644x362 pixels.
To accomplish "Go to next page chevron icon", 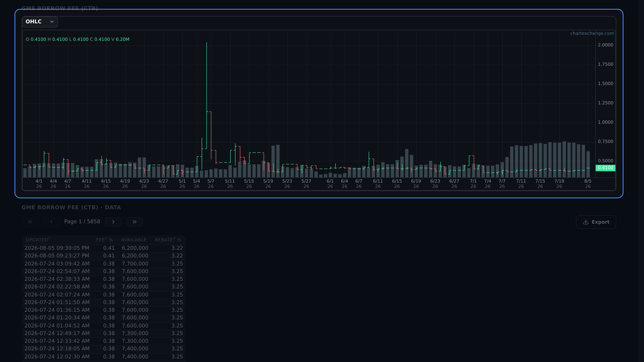I will (x=113, y=222).
